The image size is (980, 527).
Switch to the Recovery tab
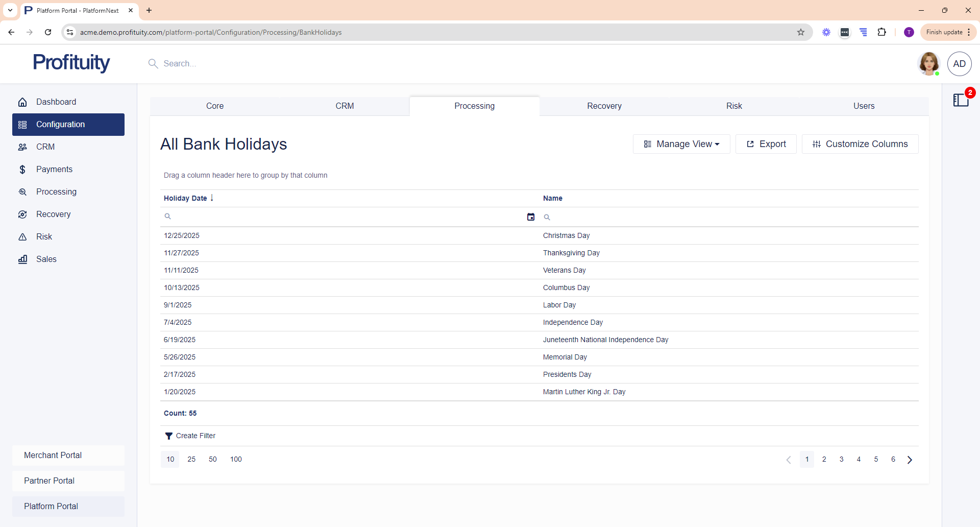pyautogui.click(x=604, y=106)
